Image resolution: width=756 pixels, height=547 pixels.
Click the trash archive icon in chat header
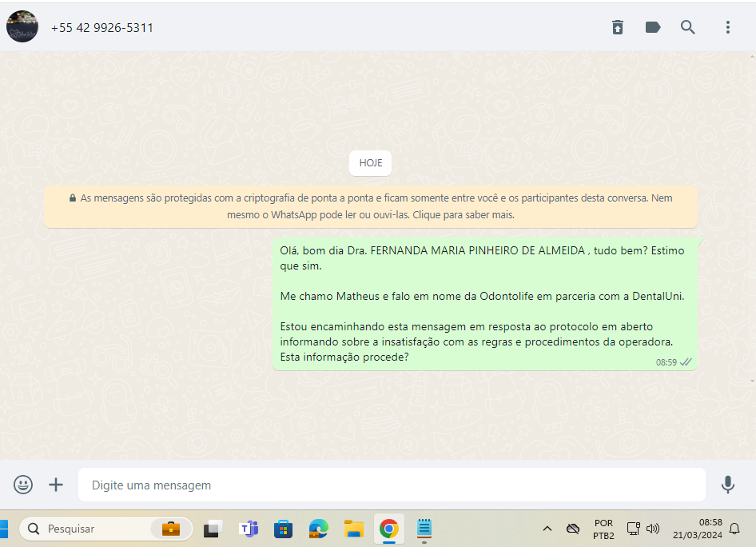click(617, 27)
